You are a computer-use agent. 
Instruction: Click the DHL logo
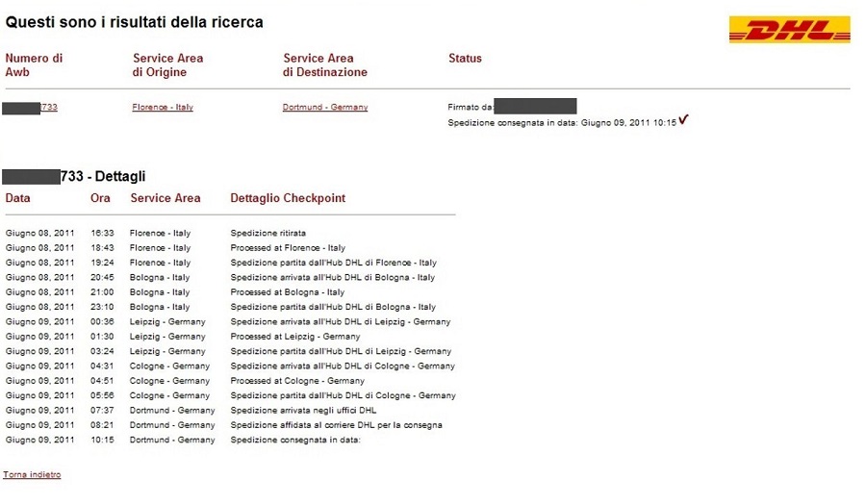[x=789, y=30]
